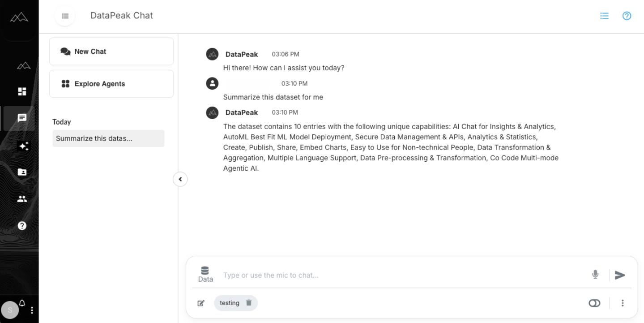This screenshot has width=644, height=323.
Task: Click the 'testing' dataset chip
Action: pyautogui.click(x=236, y=303)
